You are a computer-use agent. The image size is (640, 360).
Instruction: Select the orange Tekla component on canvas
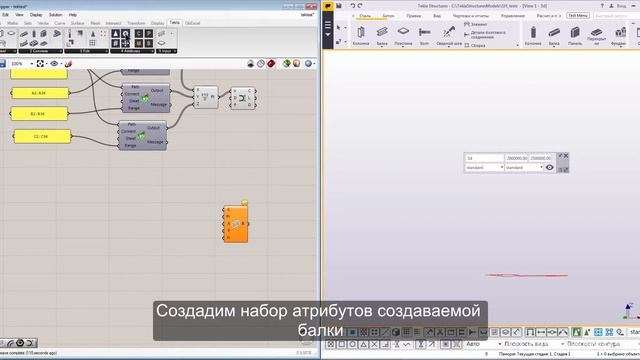point(236,224)
